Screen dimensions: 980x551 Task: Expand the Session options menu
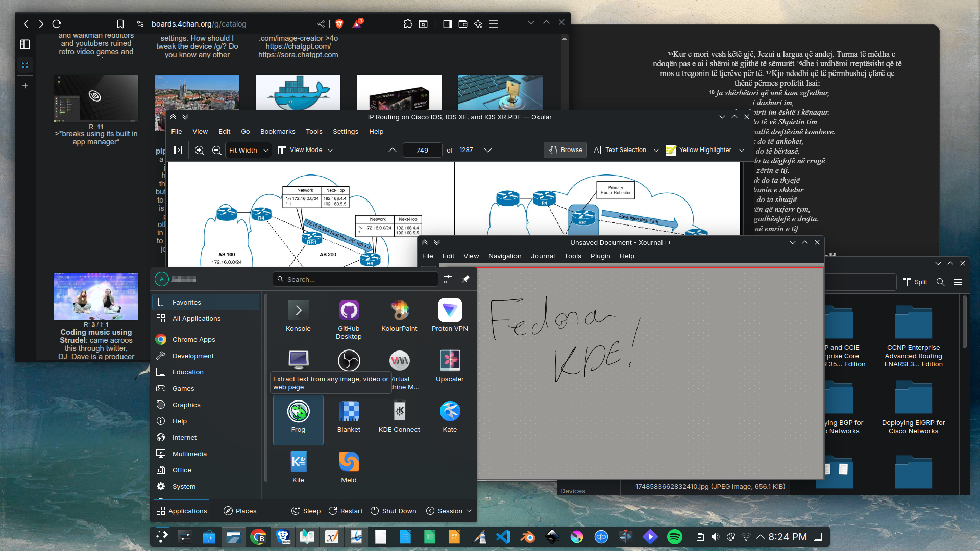click(x=449, y=511)
